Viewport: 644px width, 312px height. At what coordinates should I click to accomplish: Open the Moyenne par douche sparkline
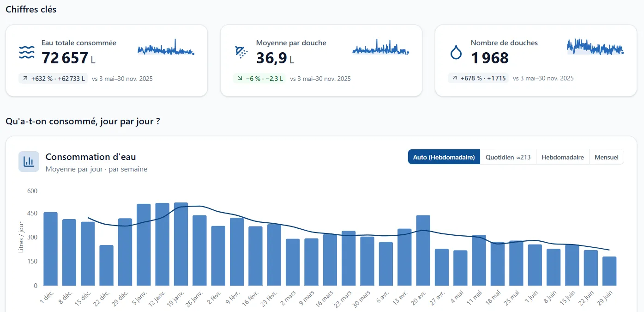[380, 47]
